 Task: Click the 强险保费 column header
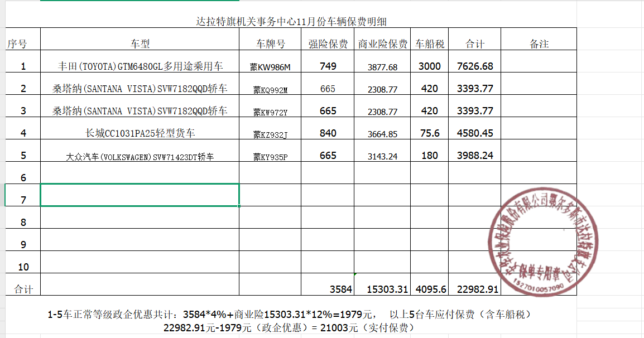pyautogui.click(x=328, y=44)
